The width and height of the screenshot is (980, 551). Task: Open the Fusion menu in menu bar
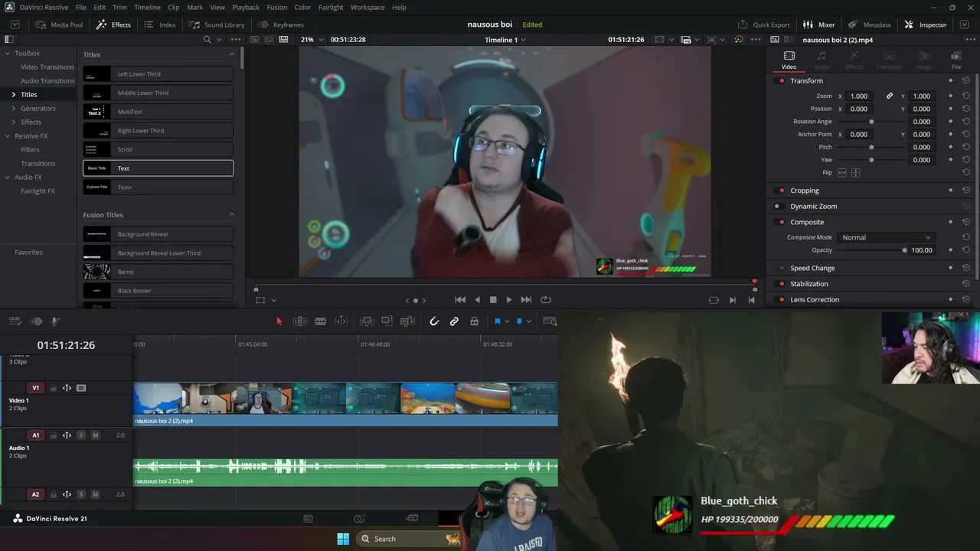[277, 8]
